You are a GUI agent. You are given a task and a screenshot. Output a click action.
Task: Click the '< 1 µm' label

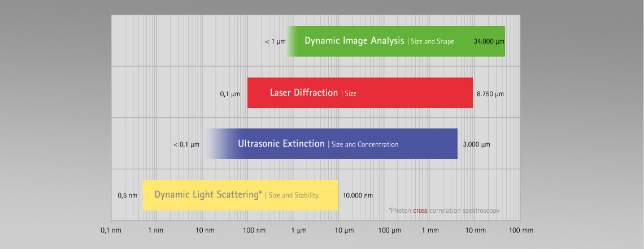click(x=275, y=41)
